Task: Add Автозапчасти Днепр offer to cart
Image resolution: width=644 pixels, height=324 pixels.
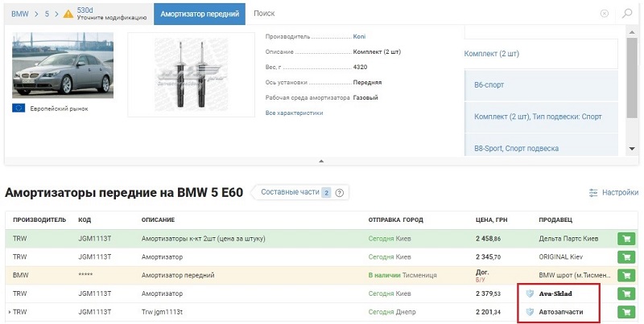Action: [625, 312]
